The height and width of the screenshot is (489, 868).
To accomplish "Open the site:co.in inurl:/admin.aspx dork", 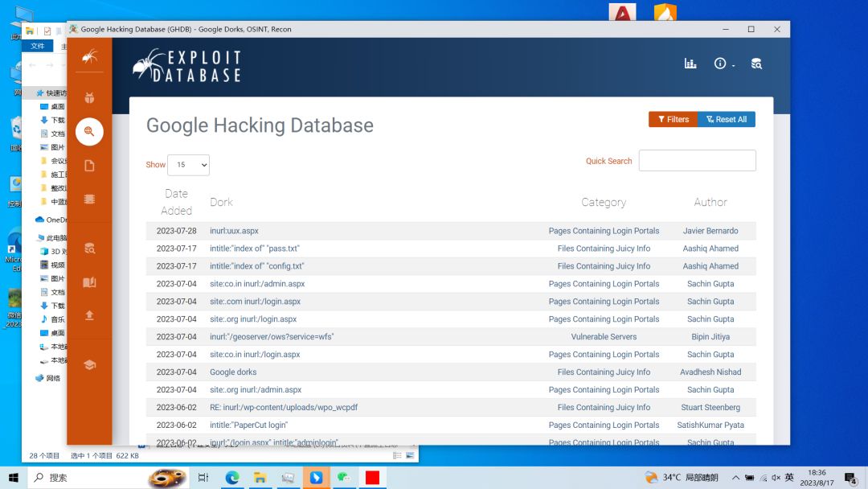I will (x=257, y=284).
